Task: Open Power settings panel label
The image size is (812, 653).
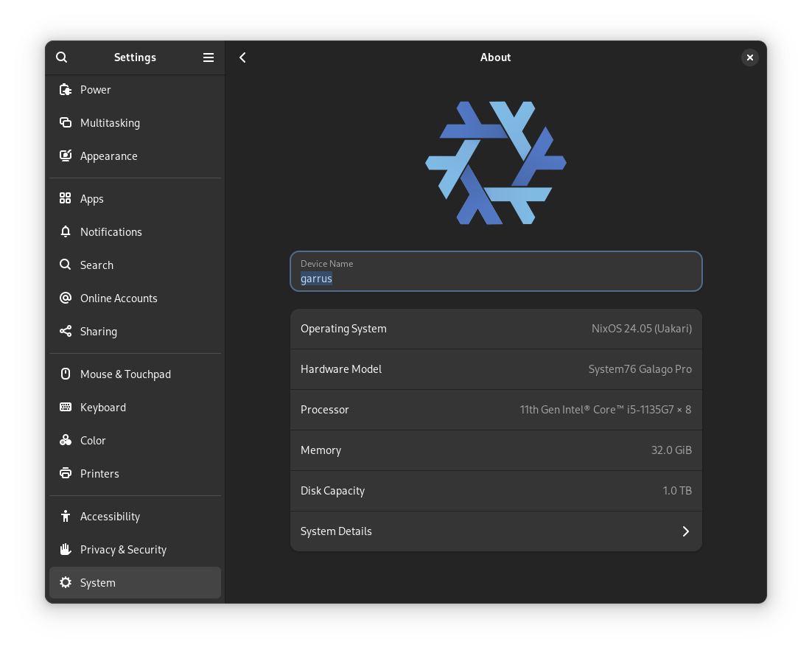Action: (x=95, y=90)
